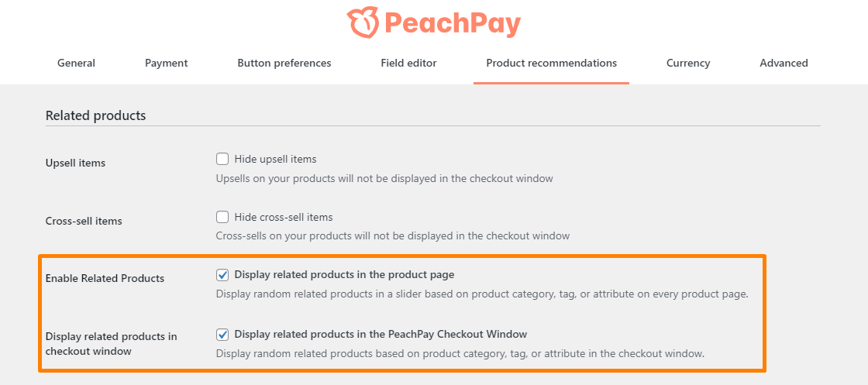Screen dimensions: 868x385
Task: Switch to the Advanced tab
Action: point(784,63)
